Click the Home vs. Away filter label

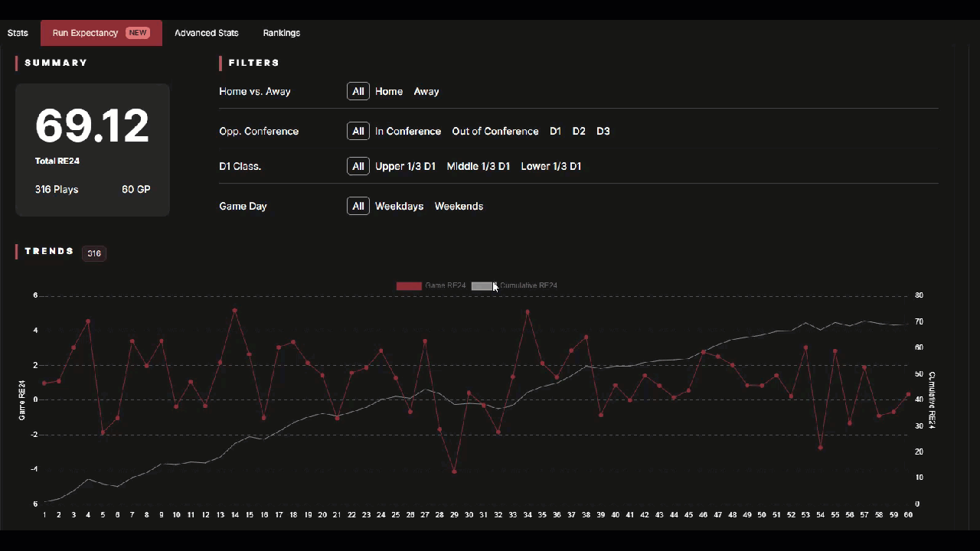pos(255,91)
